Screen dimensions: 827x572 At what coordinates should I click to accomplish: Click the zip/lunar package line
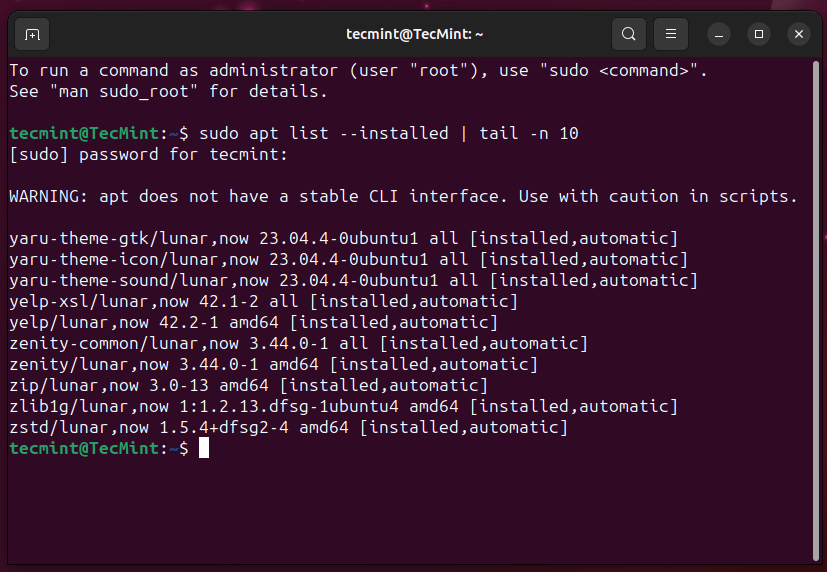[248, 385]
